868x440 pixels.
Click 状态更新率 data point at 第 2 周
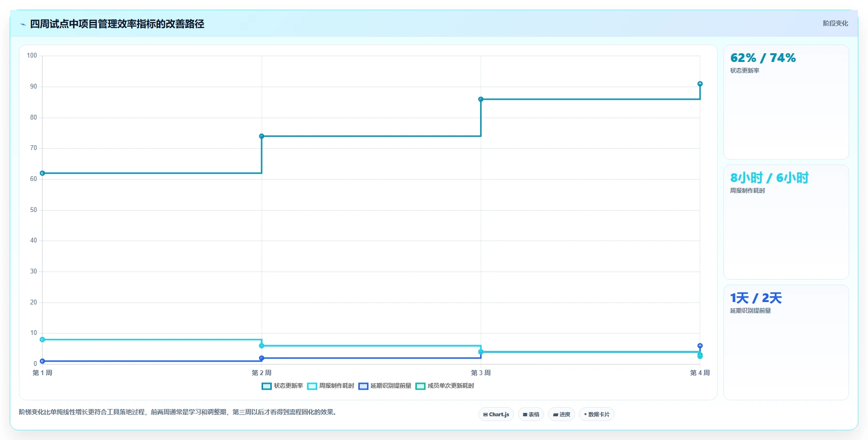262,136
